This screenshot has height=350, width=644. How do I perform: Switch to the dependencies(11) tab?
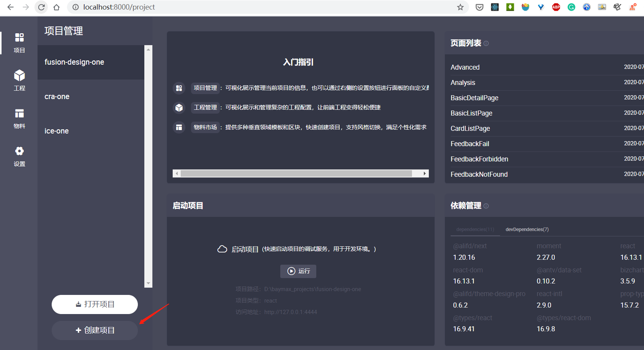(475, 230)
